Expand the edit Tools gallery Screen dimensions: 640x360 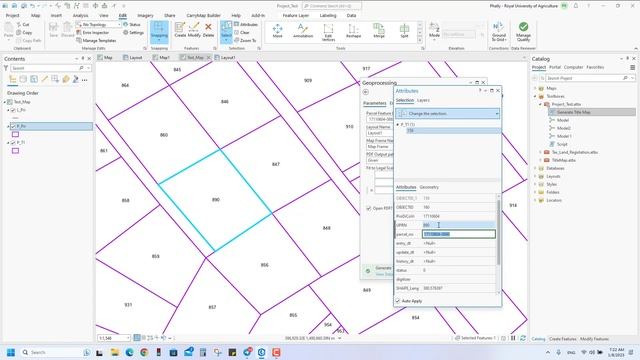point(420,40)
